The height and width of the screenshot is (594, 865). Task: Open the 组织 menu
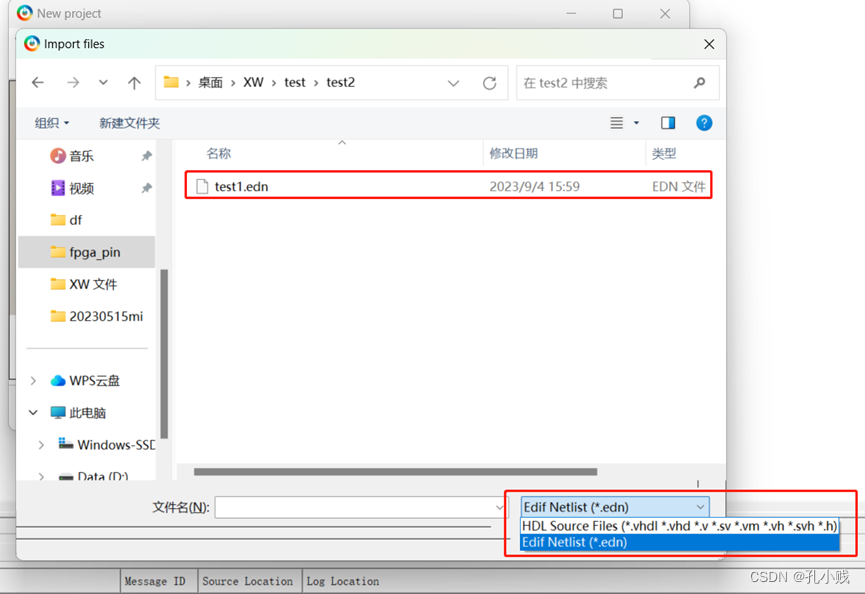pos(50,122)
